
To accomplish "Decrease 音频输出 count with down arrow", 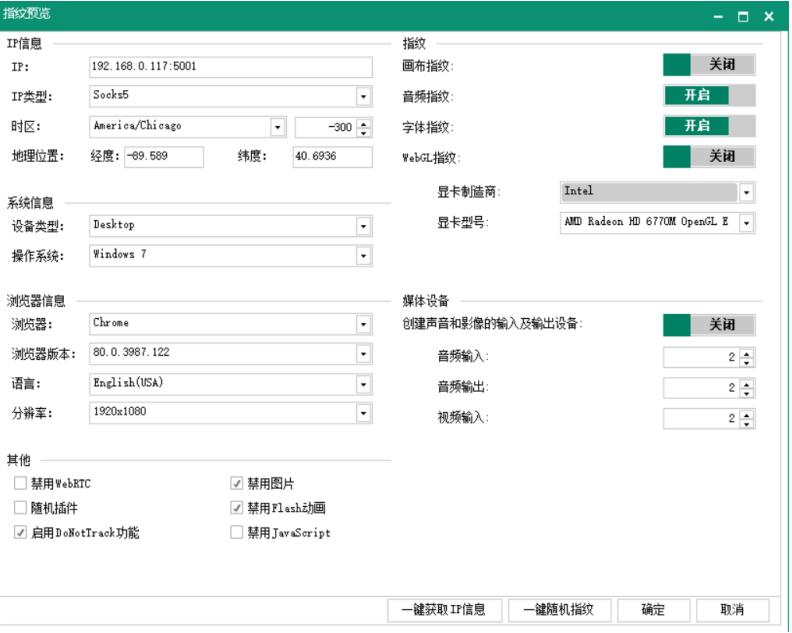I will coord(747,393).
